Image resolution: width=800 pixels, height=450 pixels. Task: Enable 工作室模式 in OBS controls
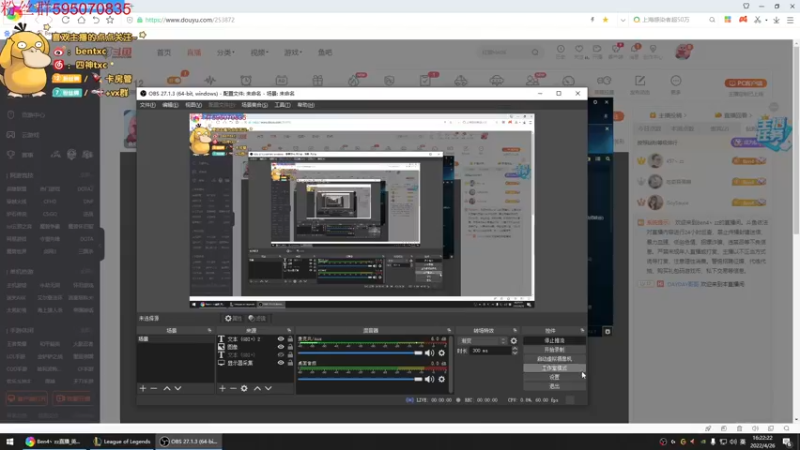554,368
